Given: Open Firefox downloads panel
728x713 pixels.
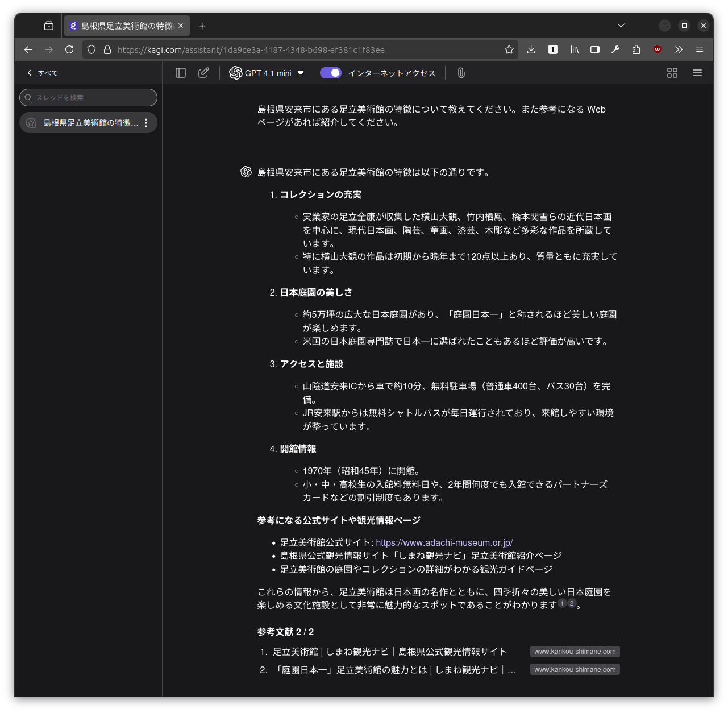Looking at the screenshot, I should click(x=531, y=49).
